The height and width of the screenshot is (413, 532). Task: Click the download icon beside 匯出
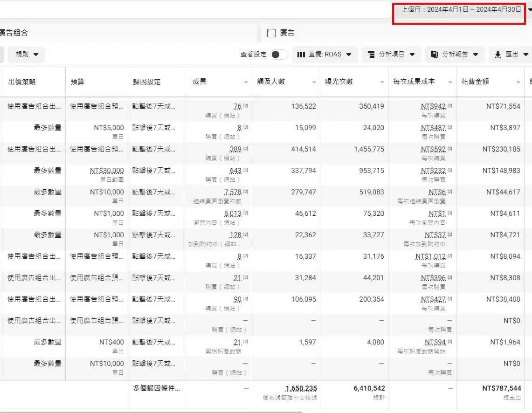pos(498,54)
